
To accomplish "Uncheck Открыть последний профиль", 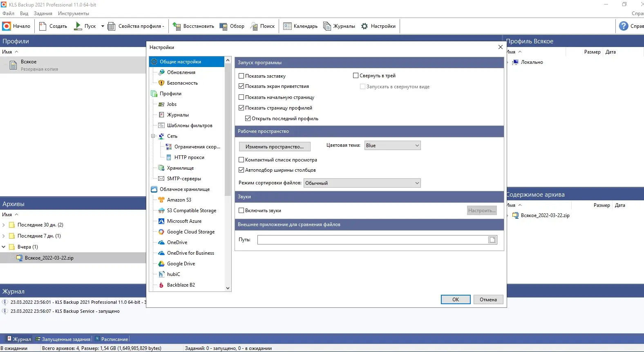I will (248, 119).
